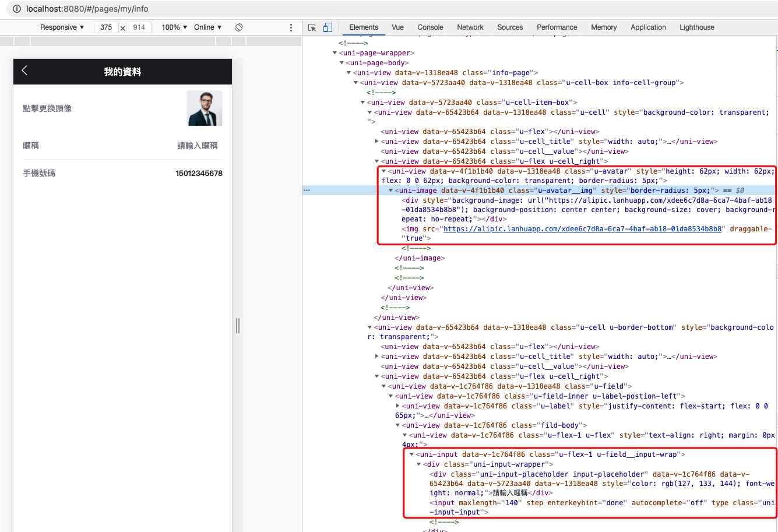Screen dimensions: 778x532
Task: Click the three-dot actions beside selected element
Action: [307, 191]
